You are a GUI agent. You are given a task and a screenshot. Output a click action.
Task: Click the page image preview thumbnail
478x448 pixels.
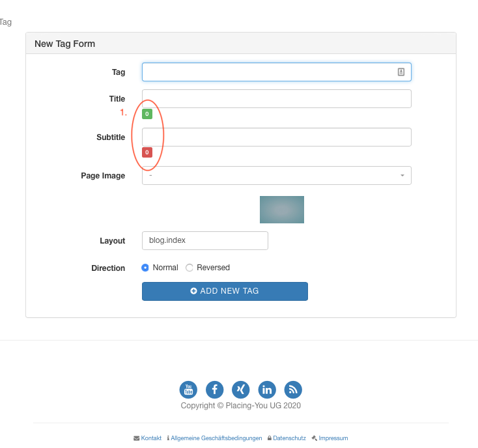282,210
